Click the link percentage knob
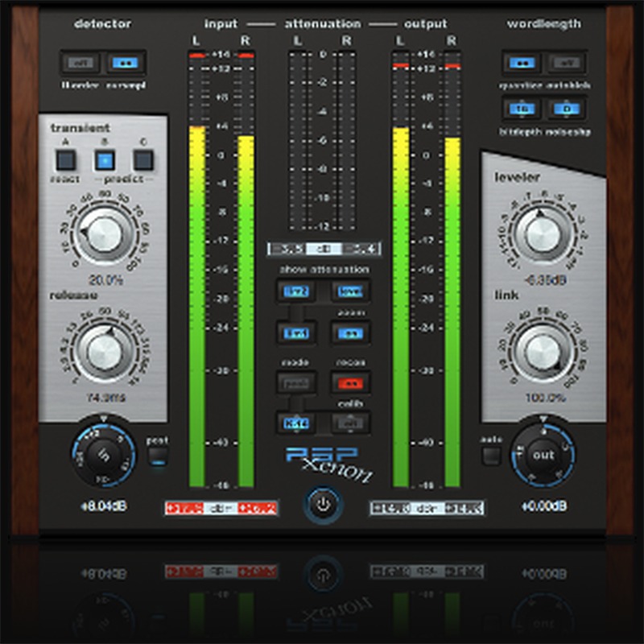 click(542, 352)
